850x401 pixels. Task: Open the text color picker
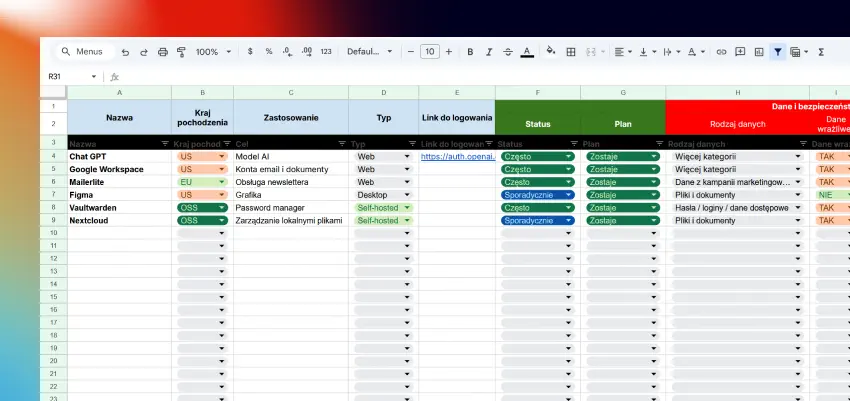[x=526, y=52]
